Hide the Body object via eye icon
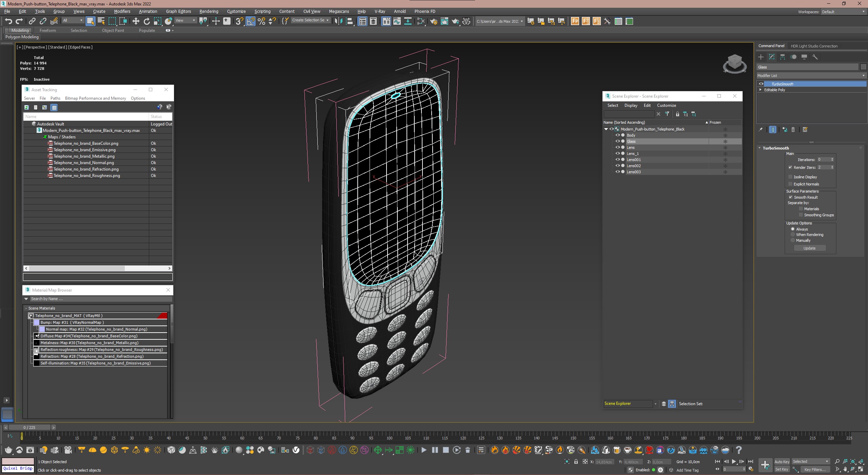The width and height of the screenshot is (868, 475). click(617, 135)
